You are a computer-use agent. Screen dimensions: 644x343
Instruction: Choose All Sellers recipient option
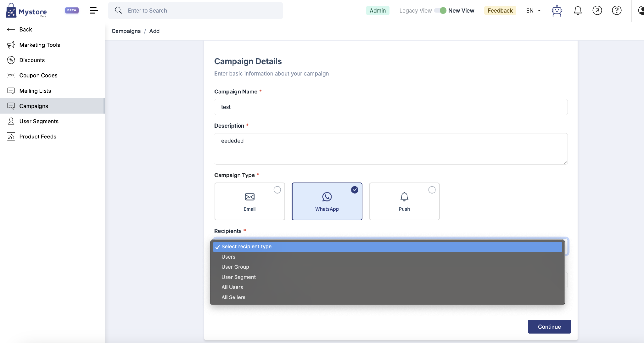387,297
